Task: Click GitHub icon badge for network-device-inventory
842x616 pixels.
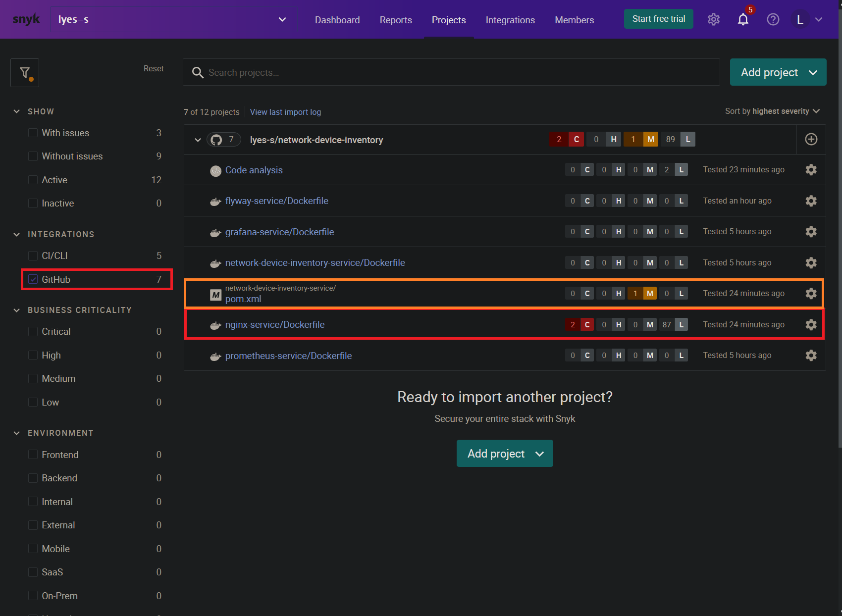Action: 224,140
